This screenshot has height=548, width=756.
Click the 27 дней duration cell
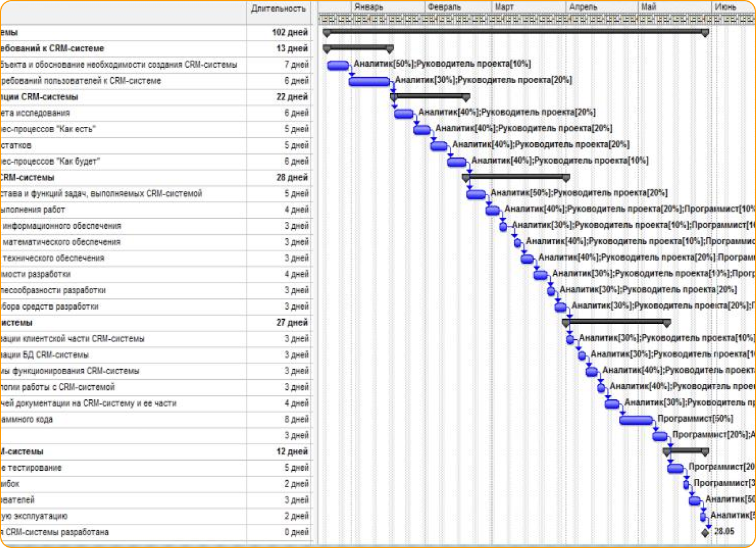click(x=292, y=323)
